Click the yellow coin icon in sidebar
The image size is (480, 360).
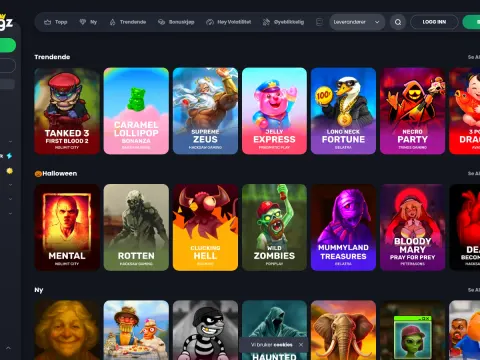click(x=10, y=171)
